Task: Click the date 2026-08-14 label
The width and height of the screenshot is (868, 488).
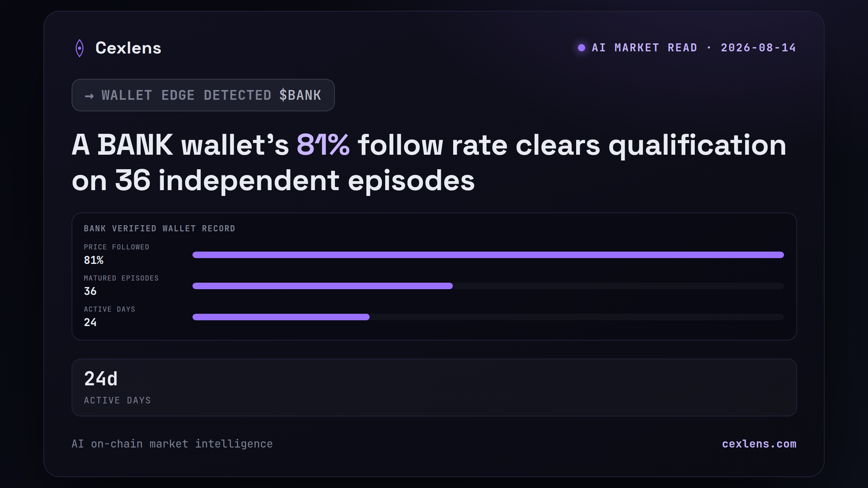Action: tap(758, 48)
